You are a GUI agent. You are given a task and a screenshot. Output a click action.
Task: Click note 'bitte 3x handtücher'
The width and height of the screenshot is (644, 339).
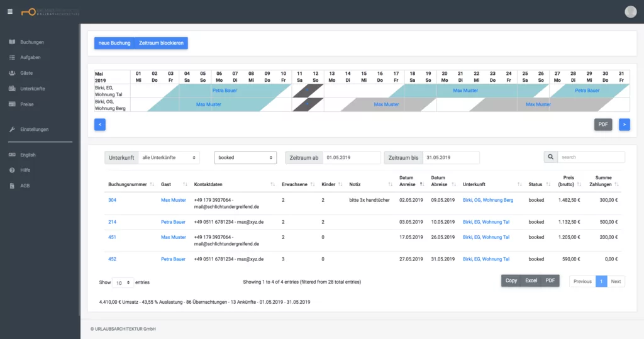(x=369, y=200)
